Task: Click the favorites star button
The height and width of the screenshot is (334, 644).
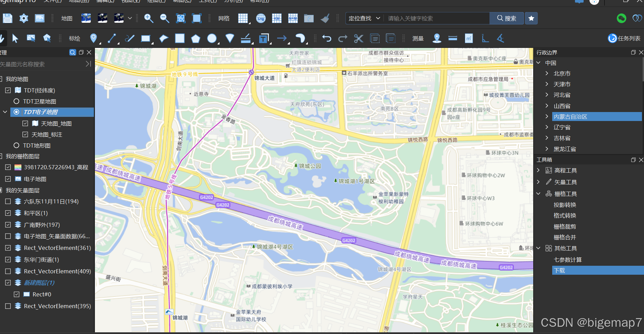Action: tap(531, 18)
